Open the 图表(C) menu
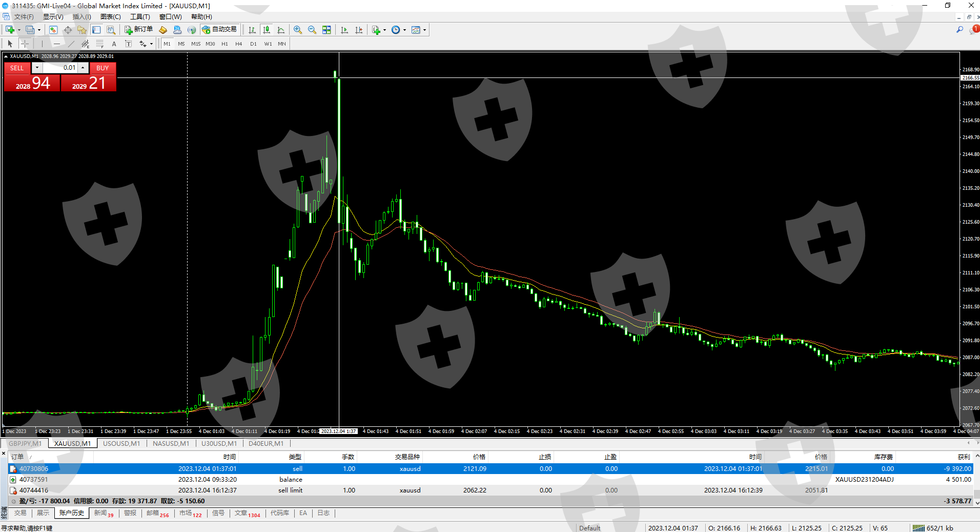The image size is (980, 532). (x=110, y=17)
